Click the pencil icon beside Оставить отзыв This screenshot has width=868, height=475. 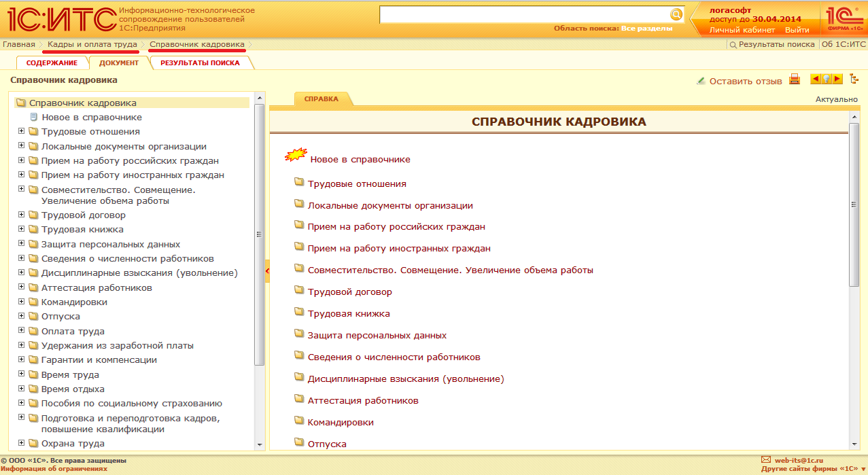701,81
